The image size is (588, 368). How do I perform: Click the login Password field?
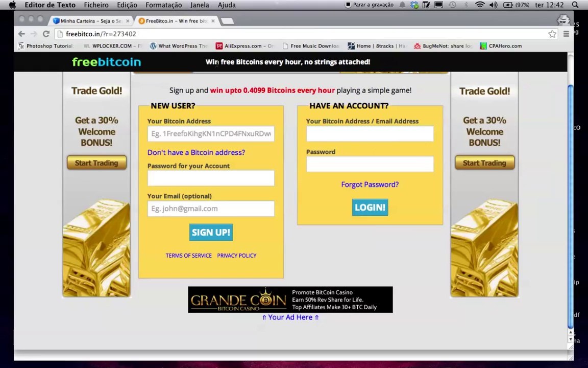pos(370,164)
